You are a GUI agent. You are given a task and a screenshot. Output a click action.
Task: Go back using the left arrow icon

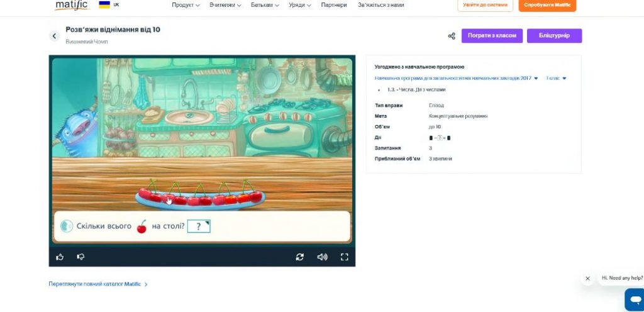click(x=54, y=36)
